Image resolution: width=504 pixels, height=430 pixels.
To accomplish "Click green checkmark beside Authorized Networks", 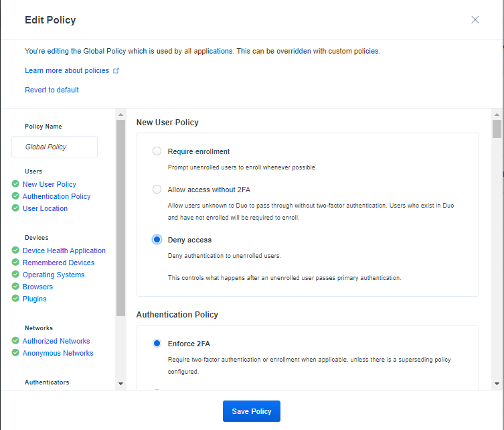I will 15,340.
